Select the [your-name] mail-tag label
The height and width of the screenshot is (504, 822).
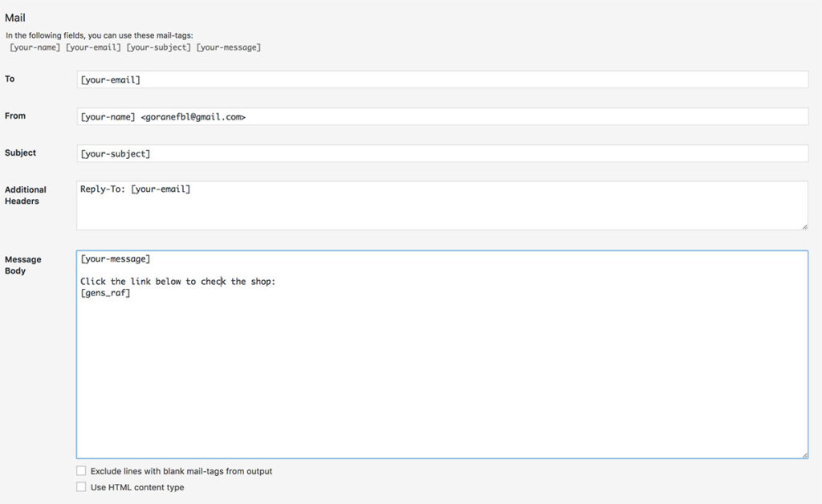pos(35,47)
